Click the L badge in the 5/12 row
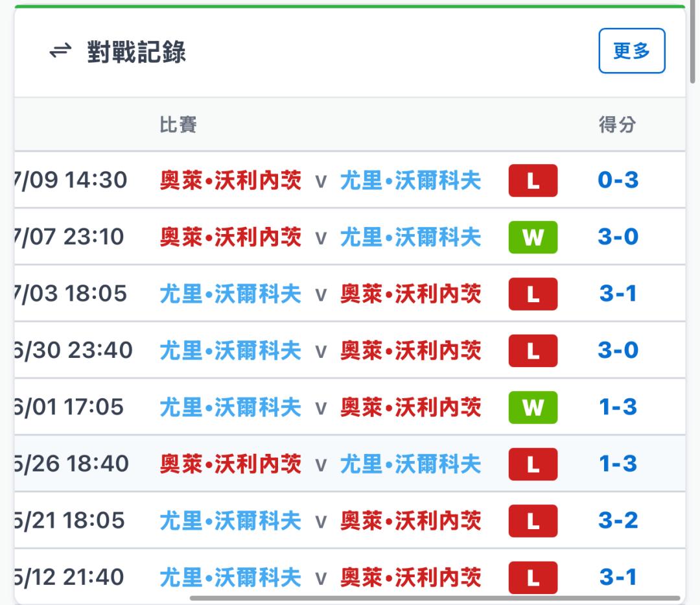Viewport: 700px width, 605px height. point(533,577)
